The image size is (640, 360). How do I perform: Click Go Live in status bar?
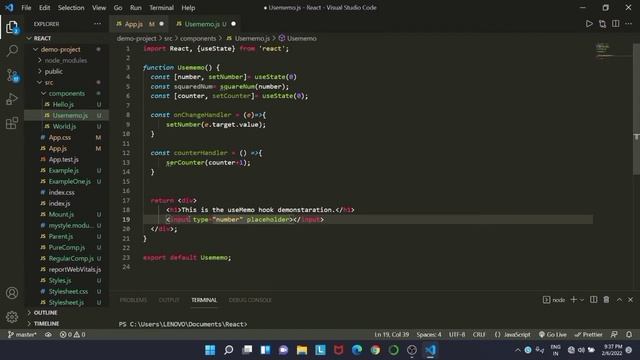pos(553,334)
